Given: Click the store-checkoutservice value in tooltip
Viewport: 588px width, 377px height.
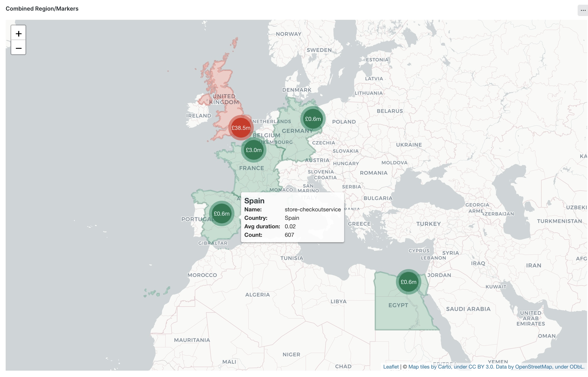Looking at the screenshot, I should pyautogui.click(x=312, y=209).
